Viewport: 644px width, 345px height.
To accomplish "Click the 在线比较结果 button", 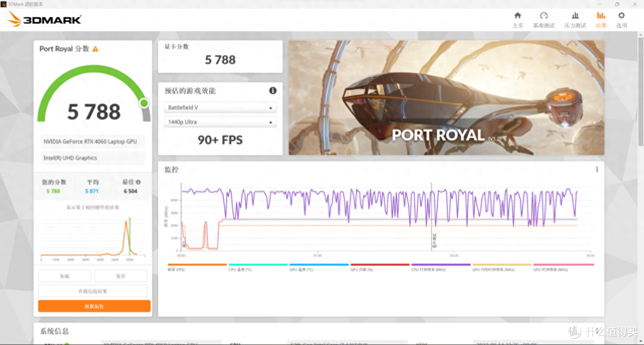I will click(x=93, y=291).
